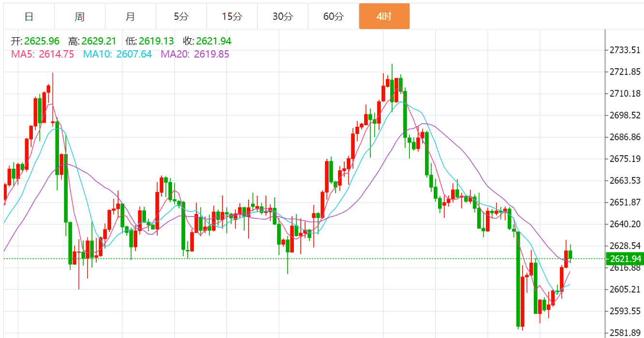This screenshot has width=644, height=338.
Task: Click the MA20 legend value 2619.85
Action: (211, 54)
